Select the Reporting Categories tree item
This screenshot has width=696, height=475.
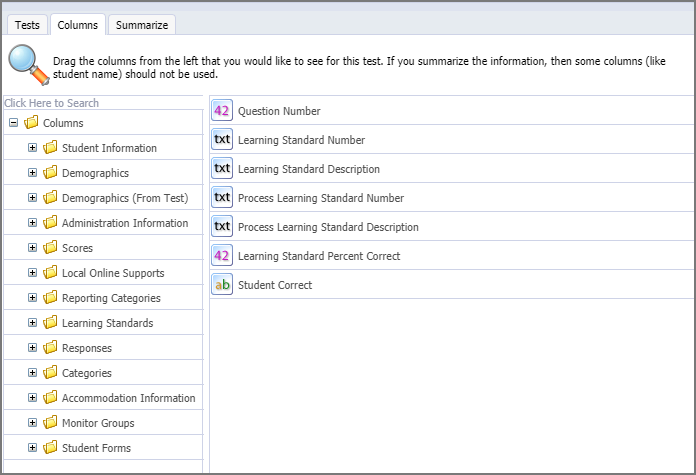point(111,298)
